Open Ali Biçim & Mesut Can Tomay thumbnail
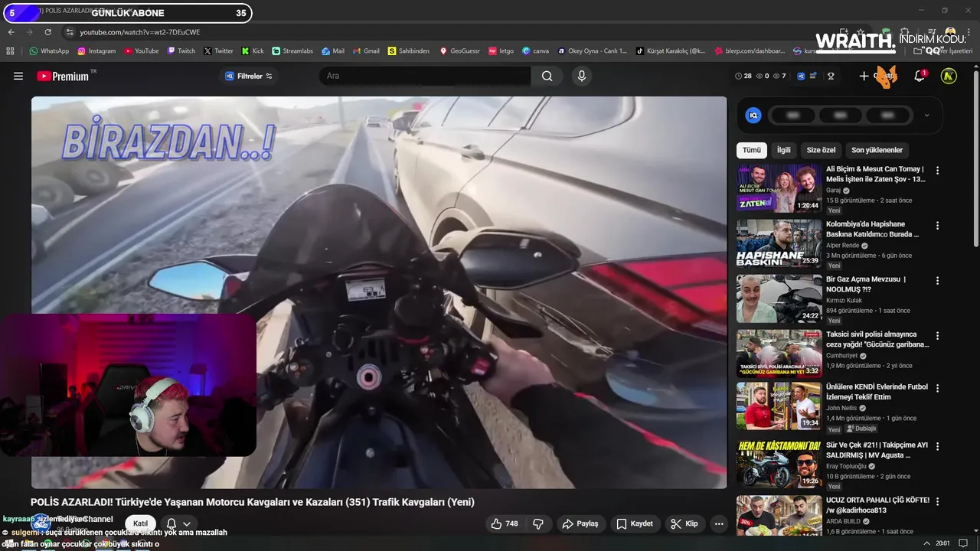This screenshot has height=551, width=980. click(779, 188)
